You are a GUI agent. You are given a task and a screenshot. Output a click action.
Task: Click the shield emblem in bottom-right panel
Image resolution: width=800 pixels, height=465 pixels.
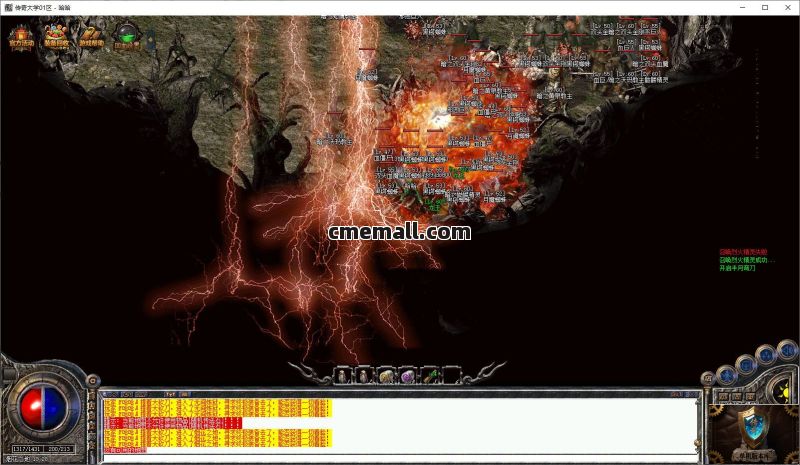[x=753, y=426]
